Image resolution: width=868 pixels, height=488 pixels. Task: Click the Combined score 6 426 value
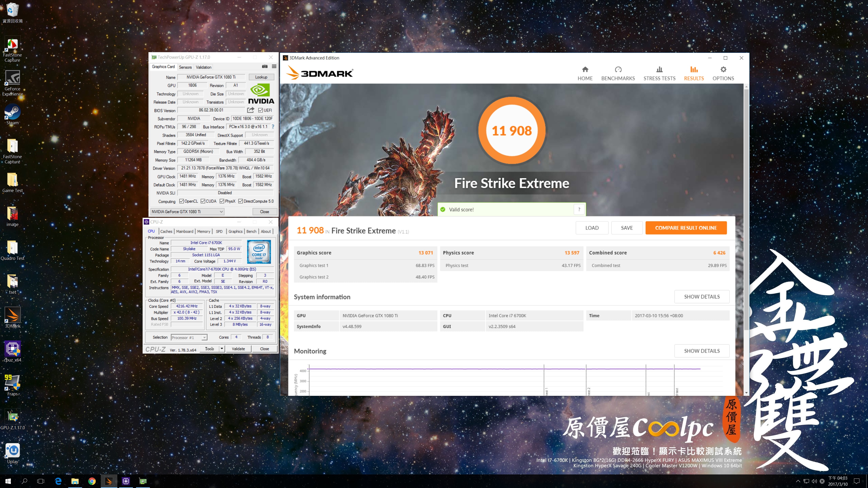point(719,253)
